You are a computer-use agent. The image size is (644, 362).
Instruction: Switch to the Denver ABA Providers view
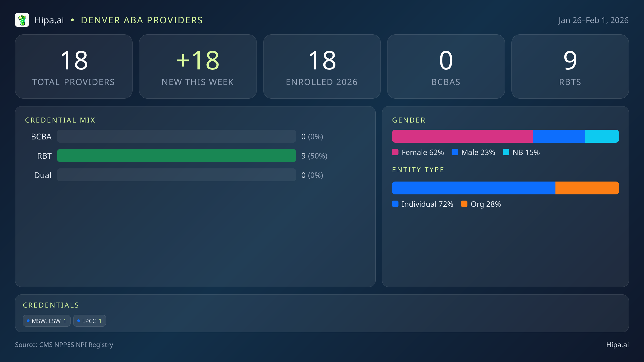(142, 20)
